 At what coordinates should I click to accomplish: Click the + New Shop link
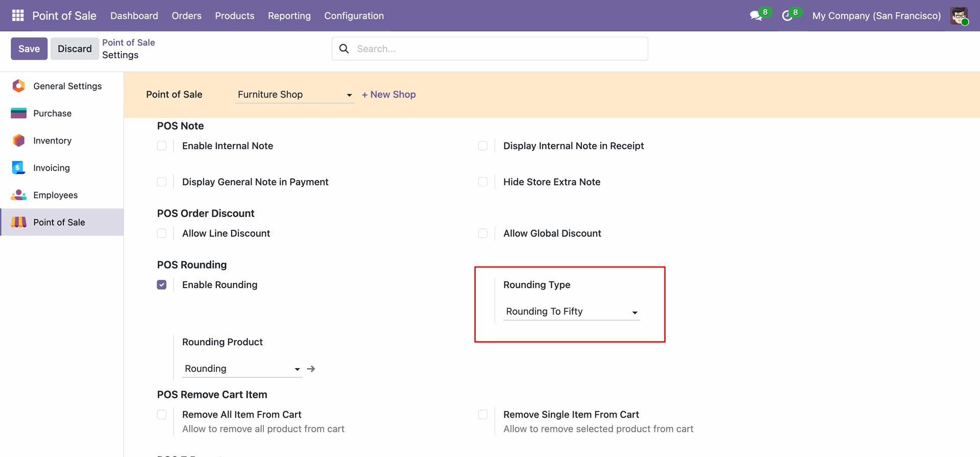pyautogui.click(x=389, y=94)
